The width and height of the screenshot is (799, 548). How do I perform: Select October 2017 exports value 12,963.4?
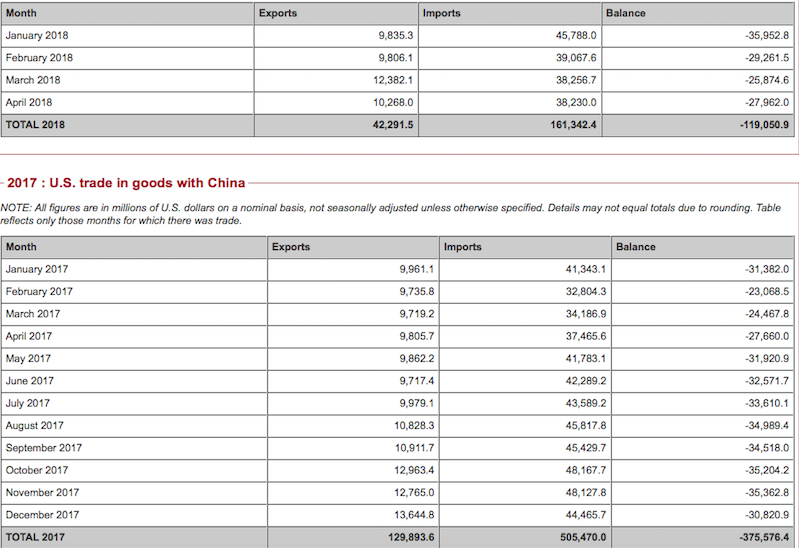(414, 471)
